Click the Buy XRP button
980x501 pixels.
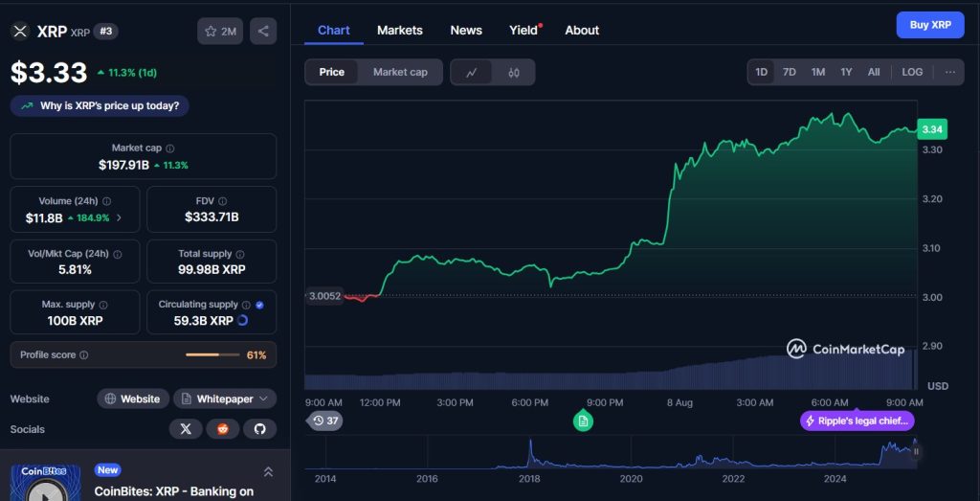pyautogui.click(x=929, y=25)
